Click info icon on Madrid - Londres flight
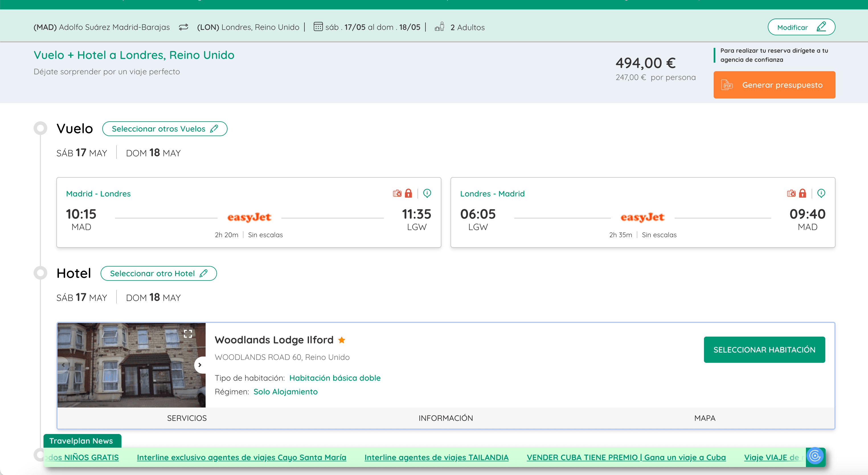Screen dimensions: 868x475 [x=427, y=193]
